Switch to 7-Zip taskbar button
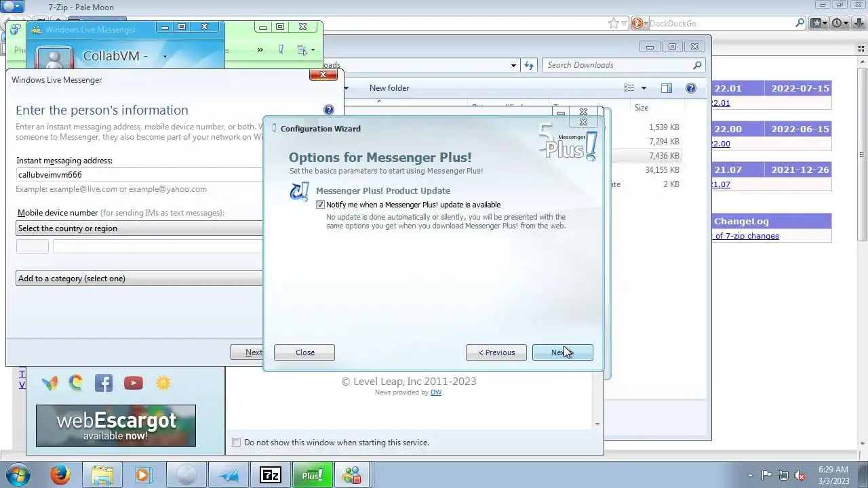The width and height of the screenshot is (868, 488). point(269,475)
